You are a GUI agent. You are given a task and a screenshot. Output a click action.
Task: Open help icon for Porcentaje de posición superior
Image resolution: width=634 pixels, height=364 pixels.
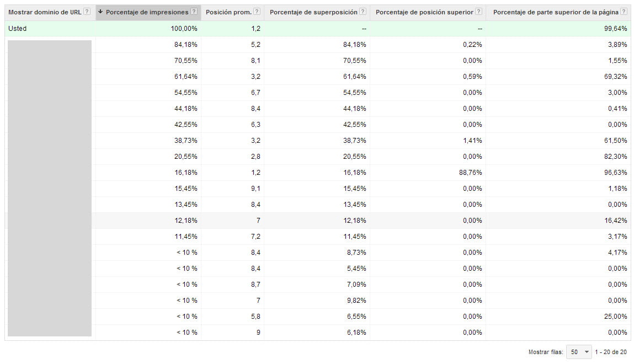point(478,12)
